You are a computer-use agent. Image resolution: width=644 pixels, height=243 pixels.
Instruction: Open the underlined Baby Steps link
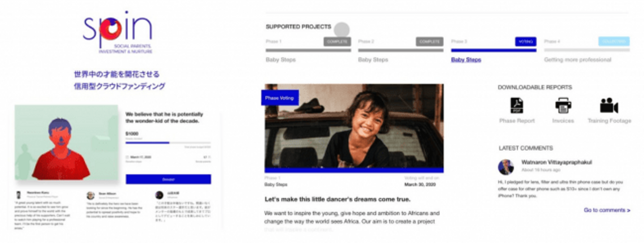tap(466, 60)
